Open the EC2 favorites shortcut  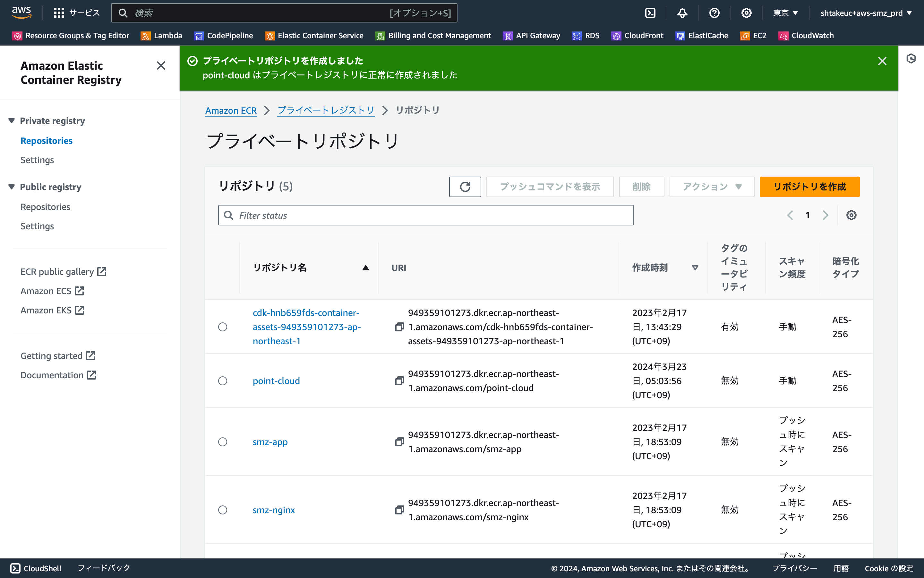coord(753,36)
